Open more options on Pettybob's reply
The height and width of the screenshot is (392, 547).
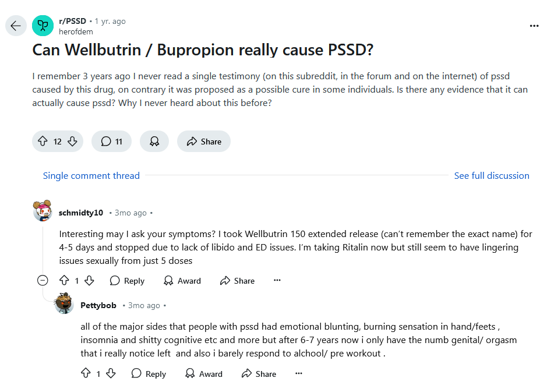click(x=299, y=373)
